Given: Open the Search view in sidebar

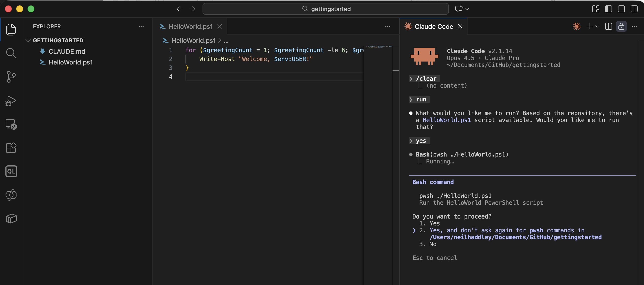Looking at the screenshot, I should [11, 53].
